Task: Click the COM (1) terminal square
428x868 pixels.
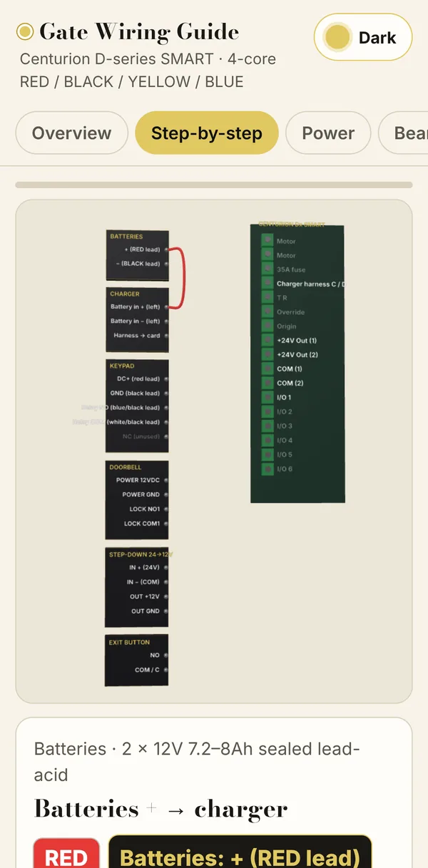Action: 267,369
